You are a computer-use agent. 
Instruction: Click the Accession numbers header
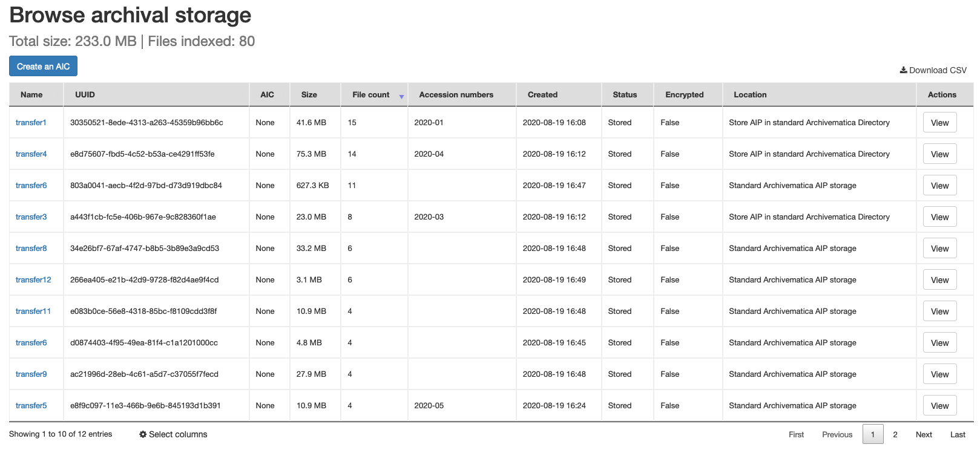point(456,94)
